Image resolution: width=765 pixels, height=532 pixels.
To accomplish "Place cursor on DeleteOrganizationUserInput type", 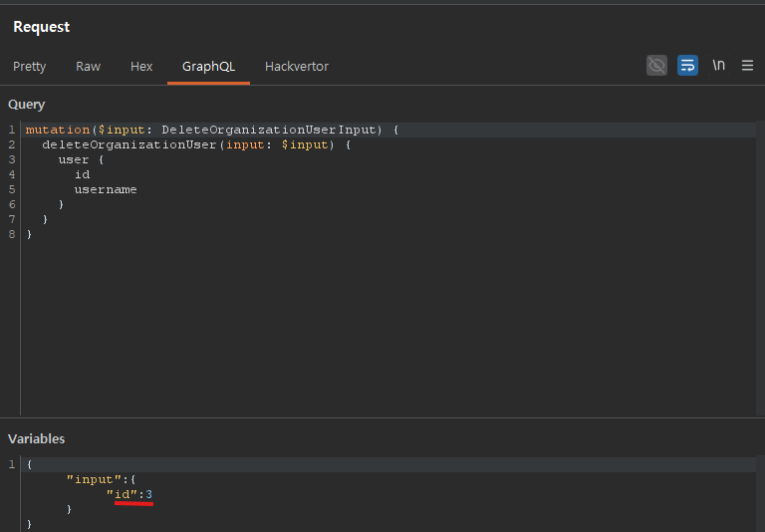I will pyautogui.click(x=270, y=131).
